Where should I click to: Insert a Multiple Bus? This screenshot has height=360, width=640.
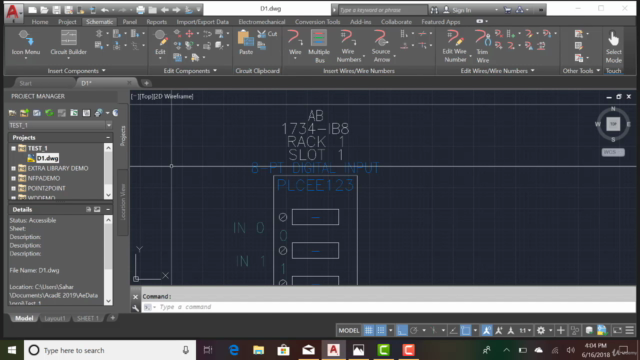[319, 47]
